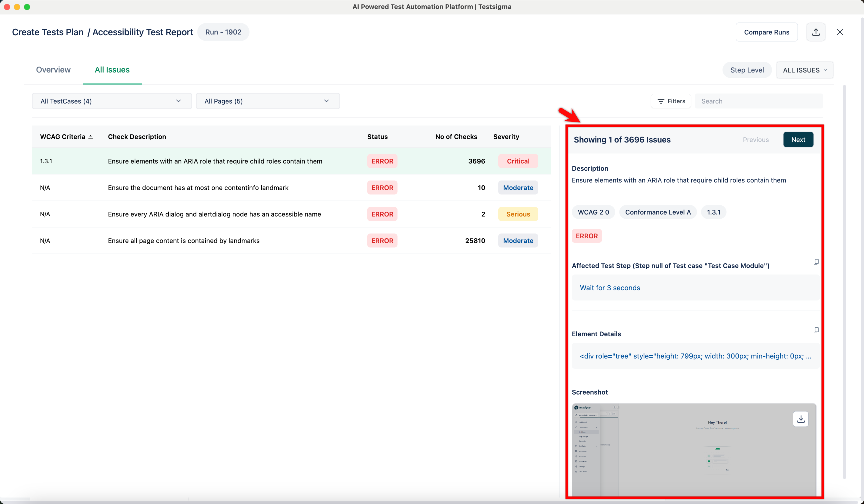Copy the Element Details snippet

point(816,330)
